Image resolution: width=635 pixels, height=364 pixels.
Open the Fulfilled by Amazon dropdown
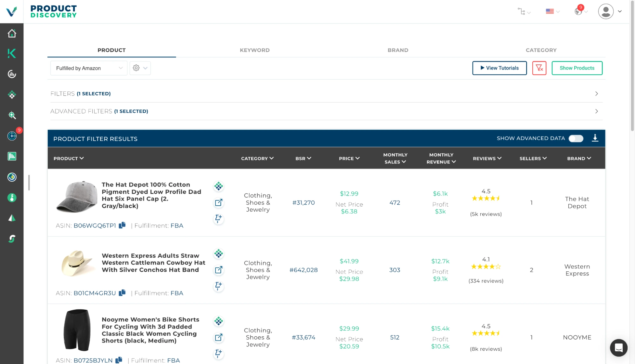(x=89, y=68)
